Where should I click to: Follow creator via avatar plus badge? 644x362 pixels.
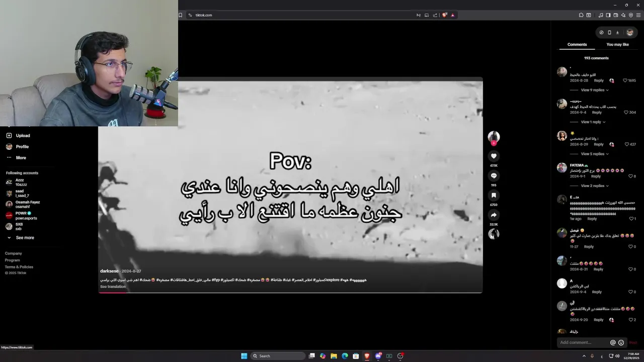click(x=494, y=143)
